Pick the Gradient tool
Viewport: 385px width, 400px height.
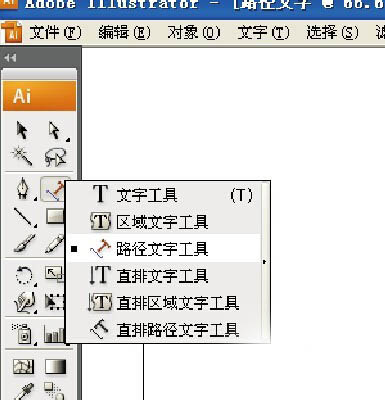[x=55, y=367]
